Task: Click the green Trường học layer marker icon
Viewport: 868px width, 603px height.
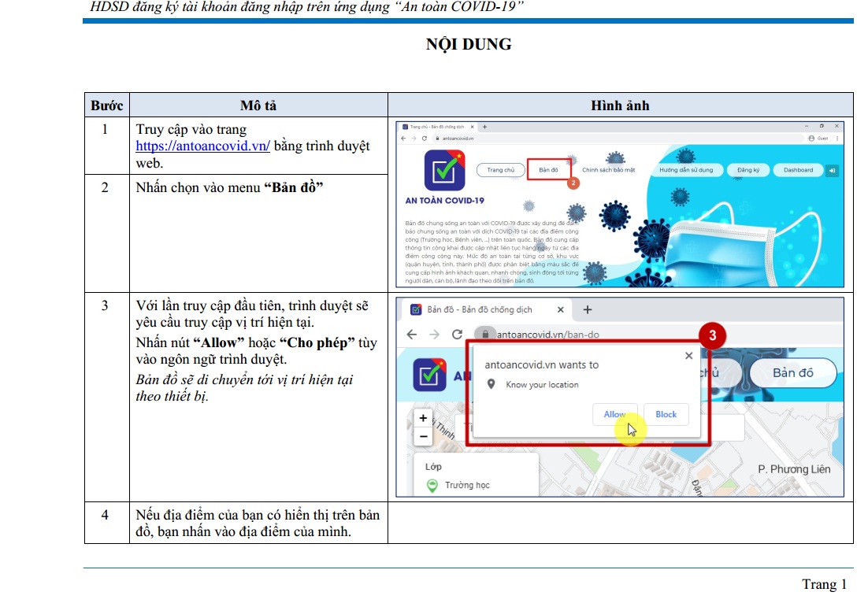Action: click(x=432, y=486)
